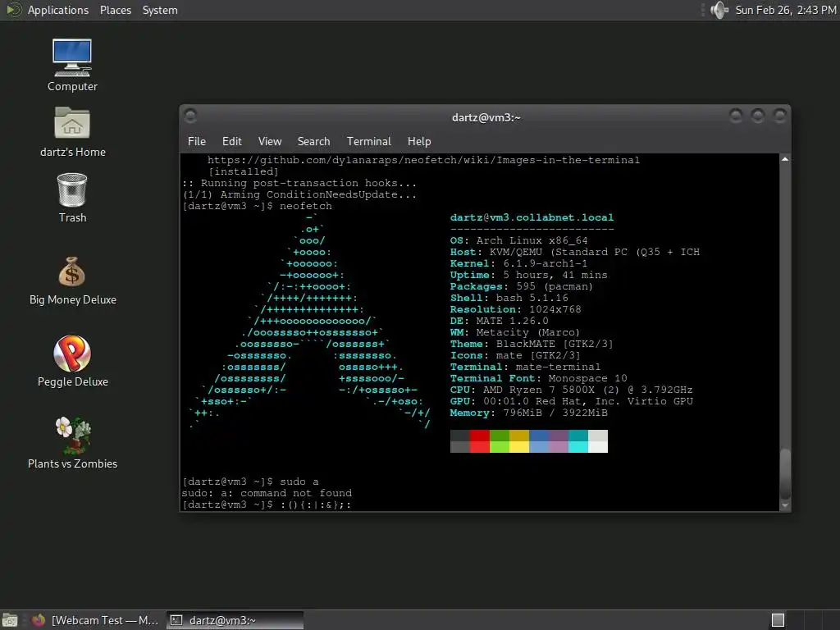Viewport: 840px width, 630px height.
Task: Click the dartz@vm3.collabnet.local header text
Action: click(x=532, y=217)
